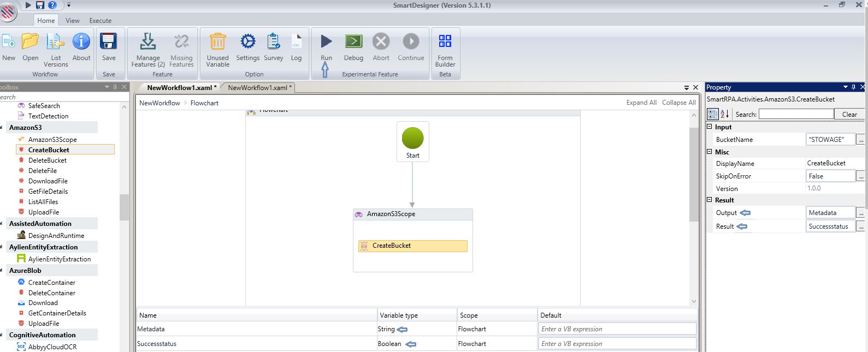Open the Settings gear in ribbon
The height and width of the screenshot is (352, 868).
coord(247,42)
